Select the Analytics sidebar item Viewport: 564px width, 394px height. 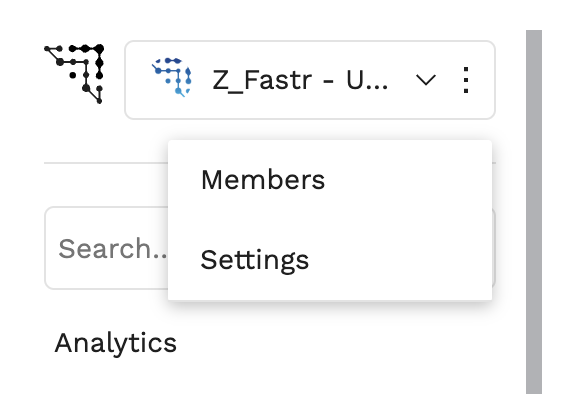pos(115,344)
